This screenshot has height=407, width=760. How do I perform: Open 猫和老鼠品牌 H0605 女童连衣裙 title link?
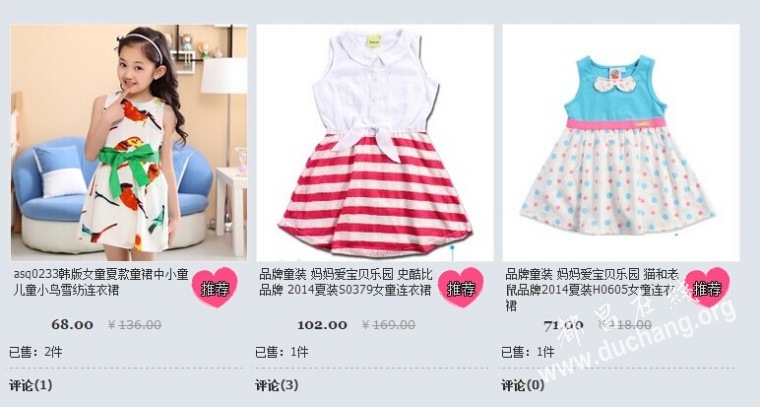click(x=592, y=290)
